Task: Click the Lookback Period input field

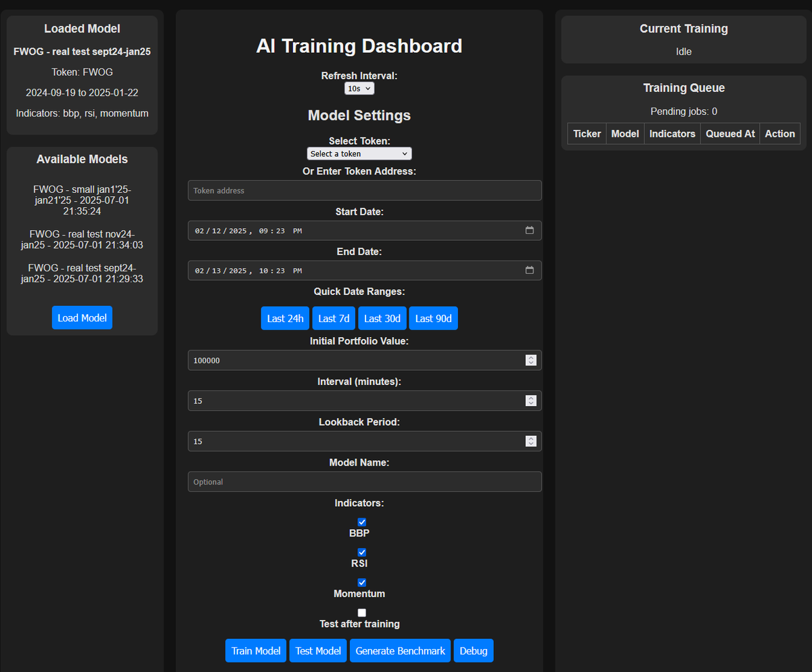Action: click(365, 441)
